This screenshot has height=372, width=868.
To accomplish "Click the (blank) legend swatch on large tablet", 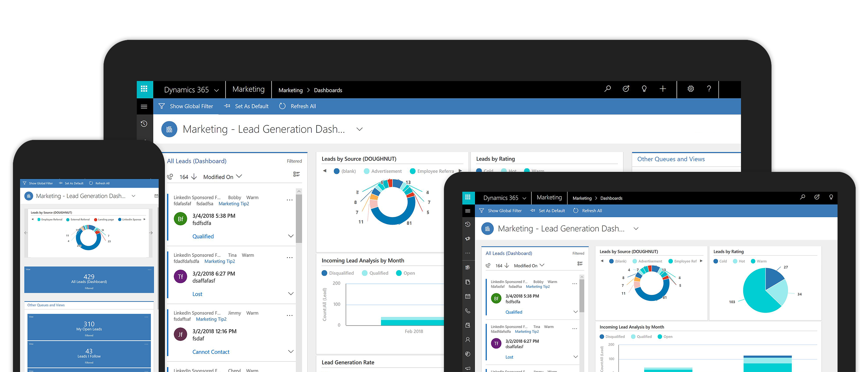I will (336, 171).
